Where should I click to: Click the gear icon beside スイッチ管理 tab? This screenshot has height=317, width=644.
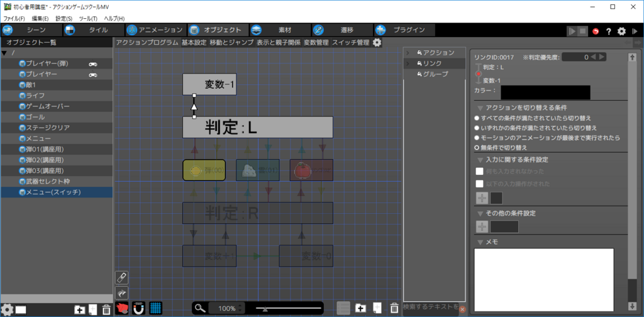377,42
